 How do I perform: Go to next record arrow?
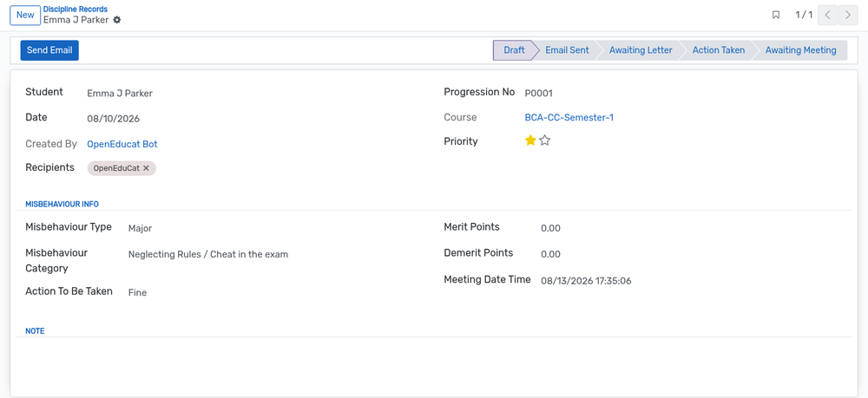click(847, 15)
